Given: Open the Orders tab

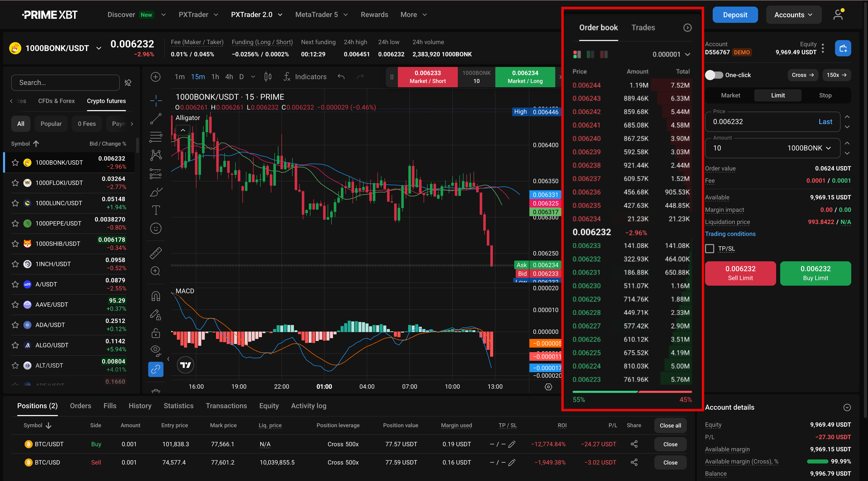Looking at the screenshot, I should (80, 406).
